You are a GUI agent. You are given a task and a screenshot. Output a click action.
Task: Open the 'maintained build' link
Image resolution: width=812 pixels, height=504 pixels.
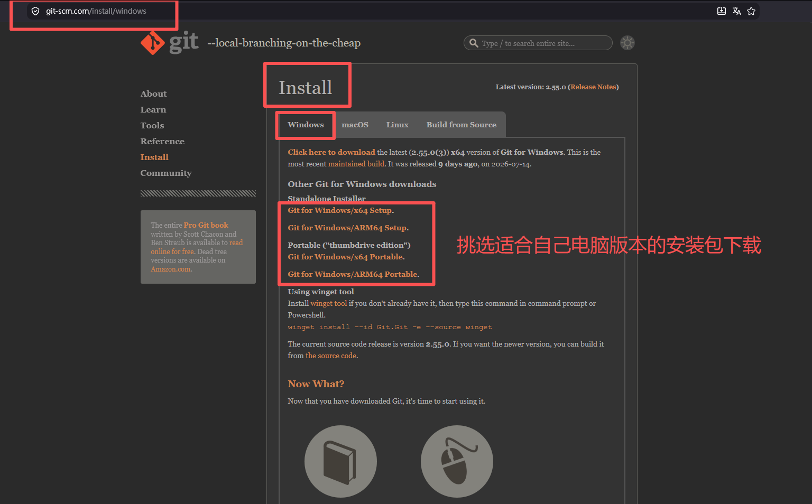tap(356, 164)
